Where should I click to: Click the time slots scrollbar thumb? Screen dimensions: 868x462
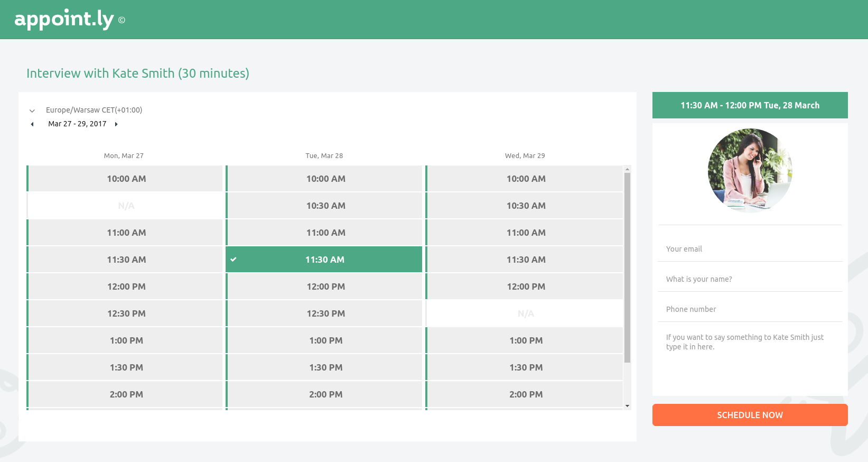(627, 267)
